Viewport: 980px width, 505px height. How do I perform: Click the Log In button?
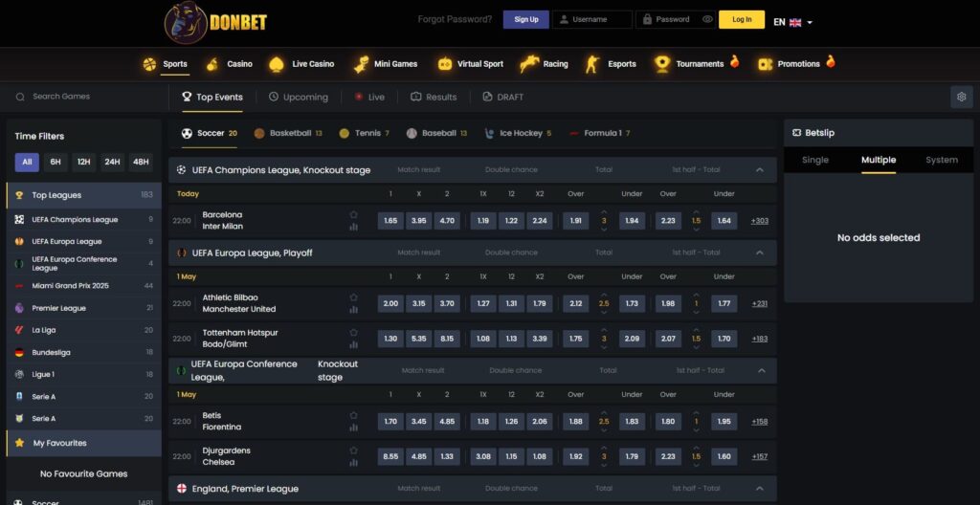(742, 19)
